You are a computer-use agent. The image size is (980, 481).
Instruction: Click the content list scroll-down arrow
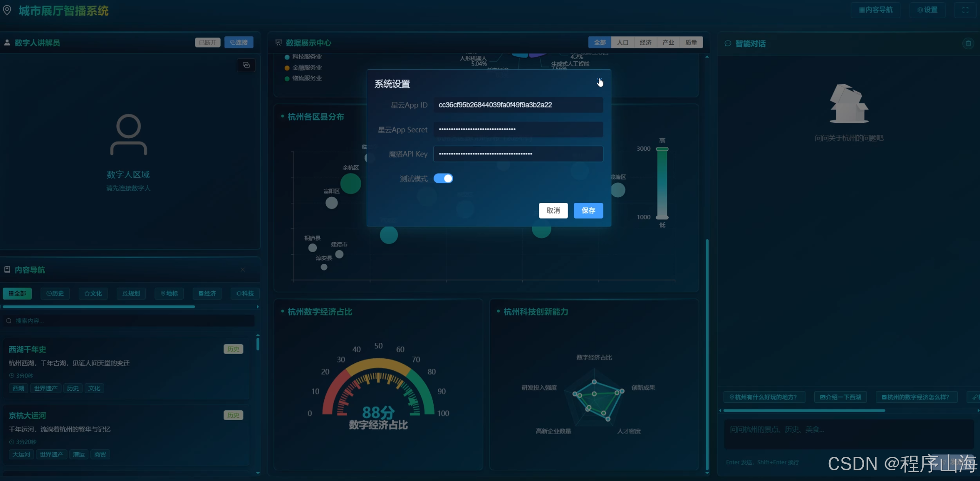(258, 473)
